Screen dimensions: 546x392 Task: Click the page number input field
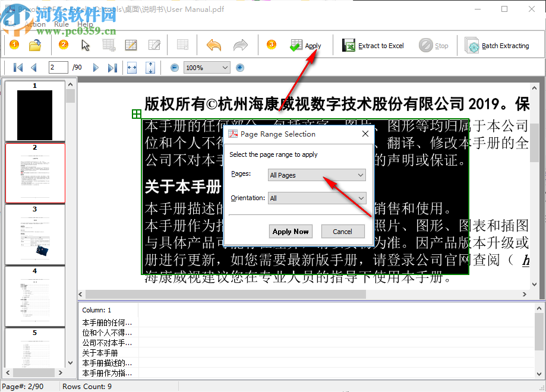(58, 67)
